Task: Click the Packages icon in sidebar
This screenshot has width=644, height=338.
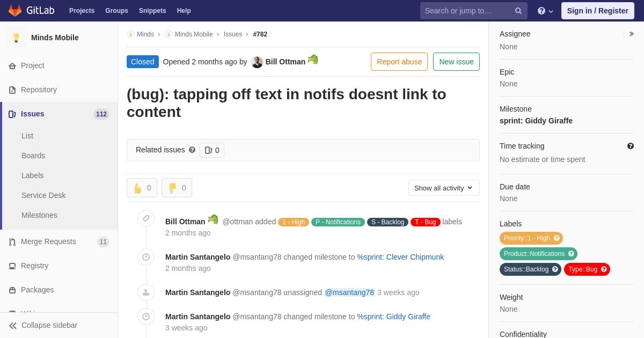Action: (x=12, y=290)
